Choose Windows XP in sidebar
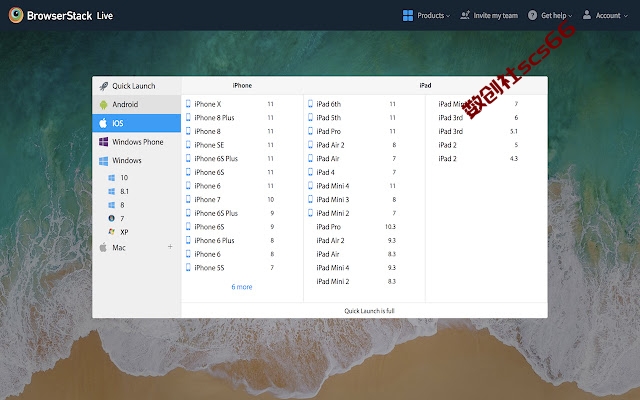The height and width of the screenshot is (400, 640). pos(124,232)
